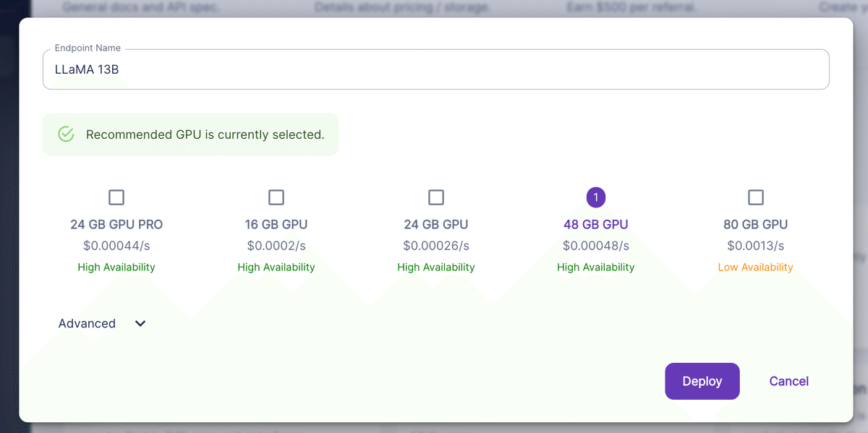
Task: Select the 16 GB GPU checkbox
Action: tap(276, 197)
